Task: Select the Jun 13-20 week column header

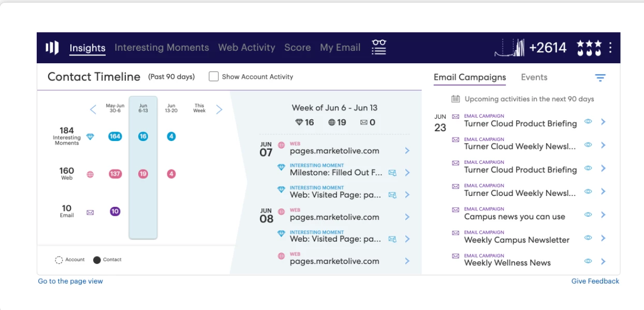Action: click(171, 108)
